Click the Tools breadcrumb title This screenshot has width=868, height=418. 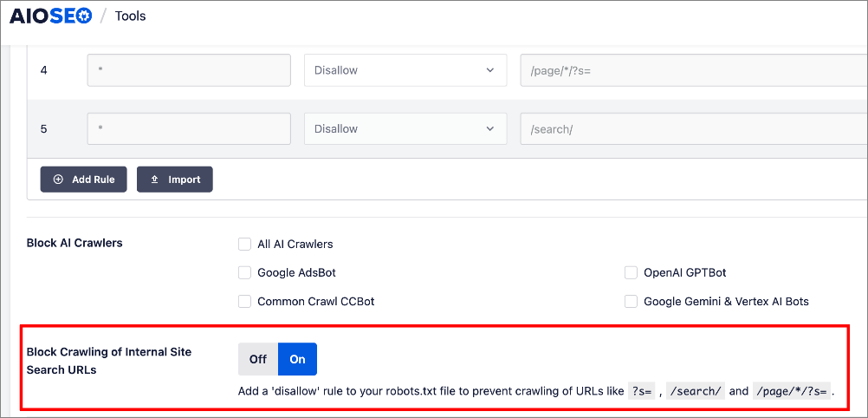click(x=131, y=16)
